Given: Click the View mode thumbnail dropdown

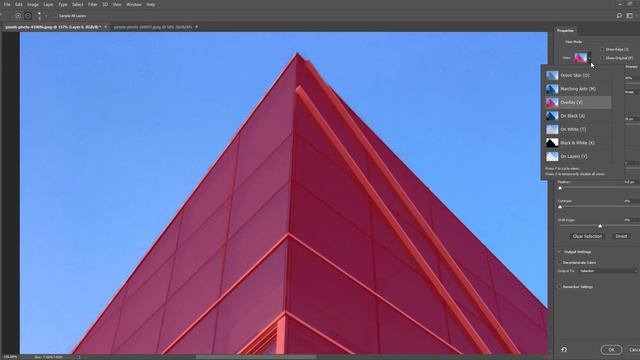Looking at the screenshot, I should click(x=582, y=58).
